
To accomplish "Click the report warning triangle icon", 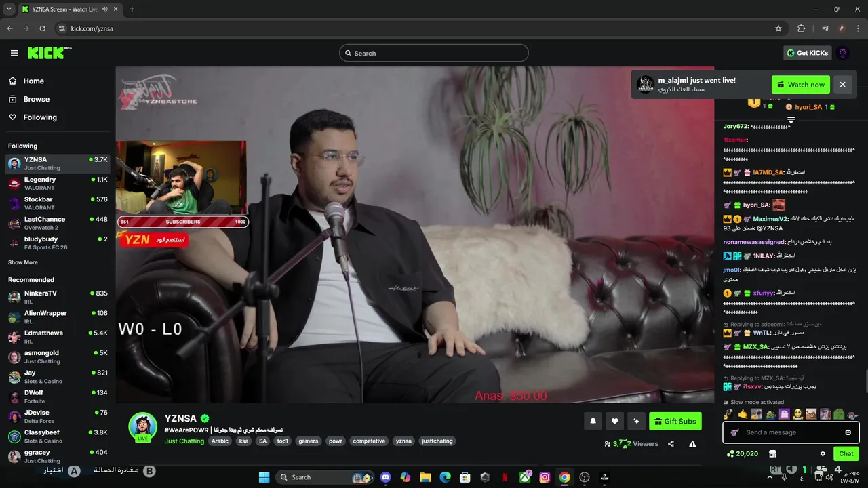I will [692, 444].
